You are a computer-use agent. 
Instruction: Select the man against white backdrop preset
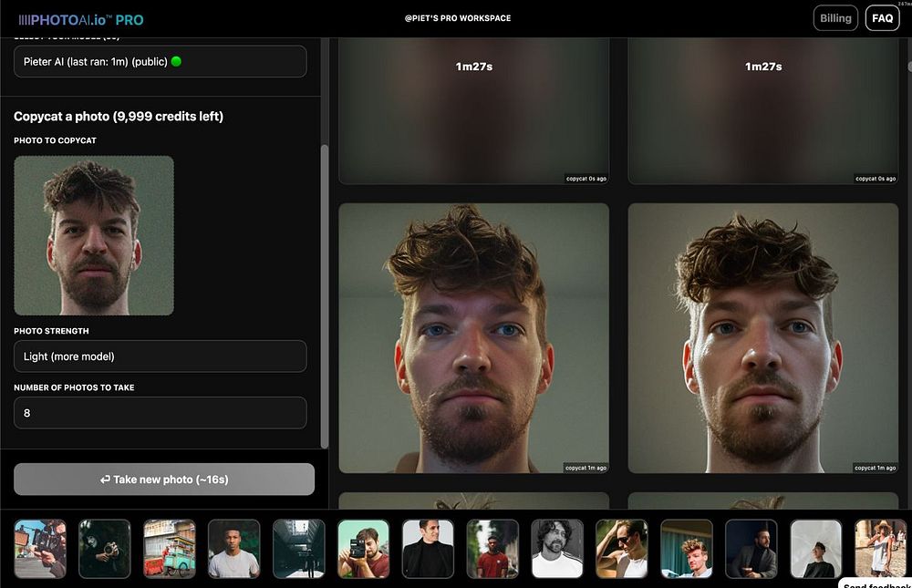pos(816,549)
